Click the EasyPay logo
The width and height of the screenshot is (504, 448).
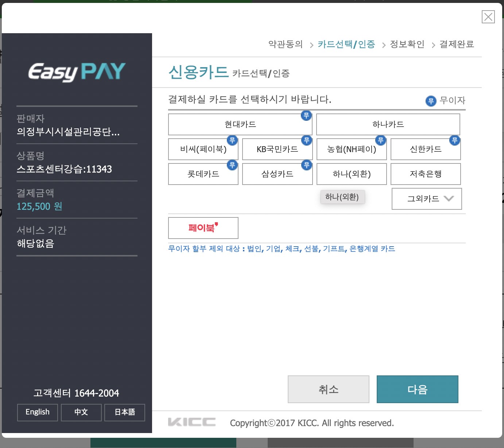[x=77, y=72]
